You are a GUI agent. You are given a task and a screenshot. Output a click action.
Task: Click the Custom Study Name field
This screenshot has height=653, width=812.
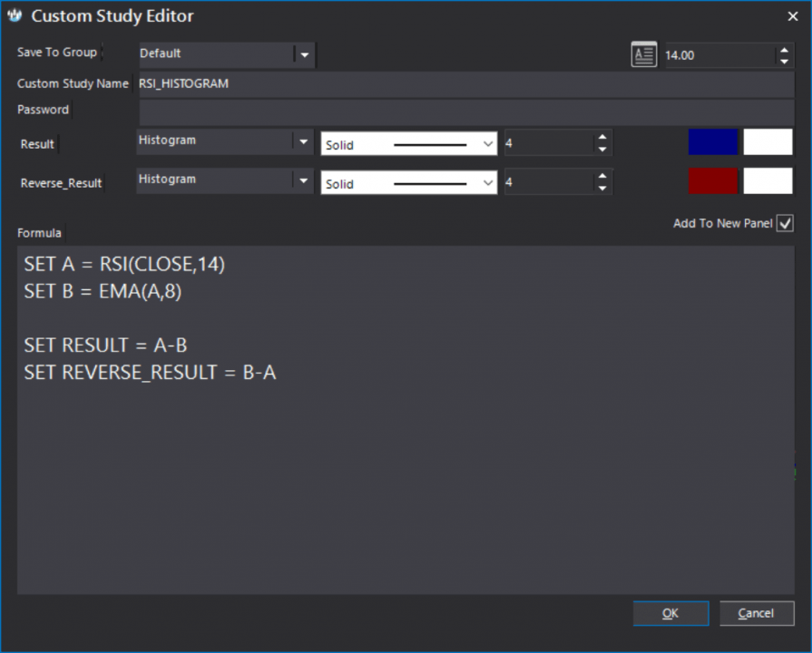coord(466,83)
